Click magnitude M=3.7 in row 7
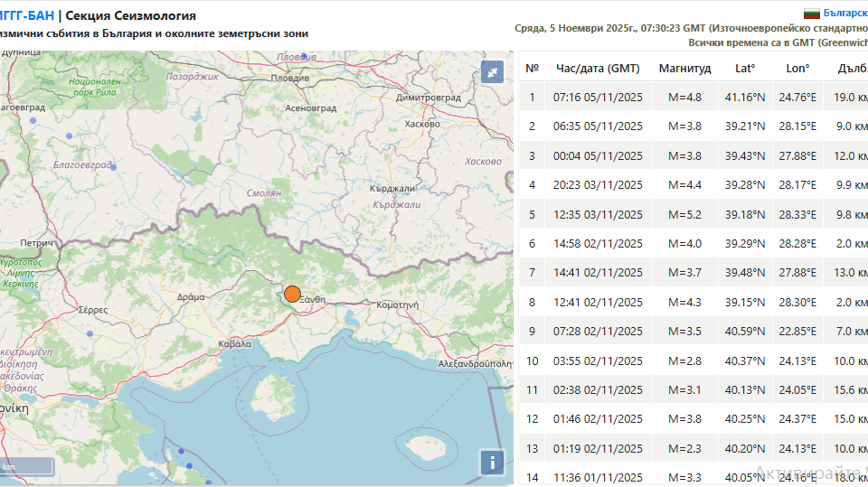This screenshot has width=868, height=487. (684, 272)
